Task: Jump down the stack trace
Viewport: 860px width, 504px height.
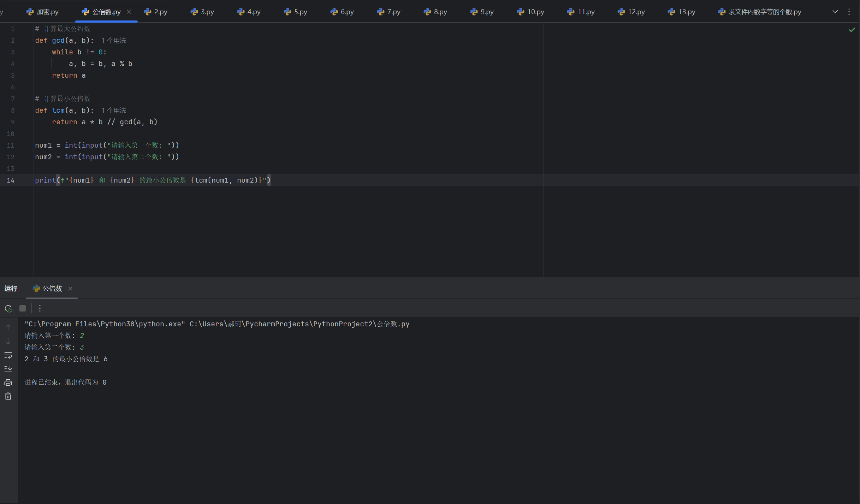Action: point(8,341)
